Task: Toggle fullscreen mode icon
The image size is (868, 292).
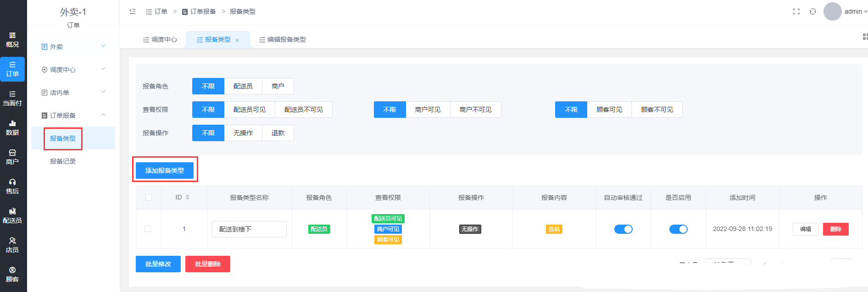Action: pyautogui.click(x=796, y=11)
